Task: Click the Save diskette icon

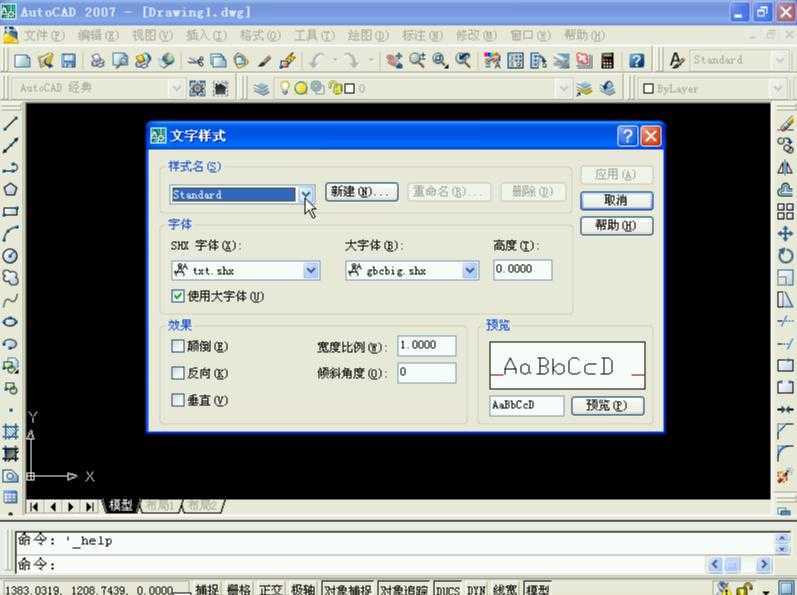Action: (69, 60)
